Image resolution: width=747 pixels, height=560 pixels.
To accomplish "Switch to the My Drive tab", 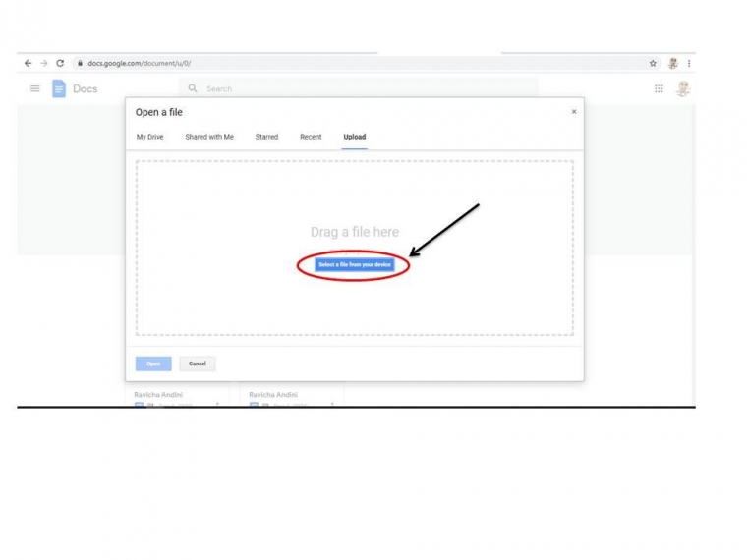I will point(149,137).
